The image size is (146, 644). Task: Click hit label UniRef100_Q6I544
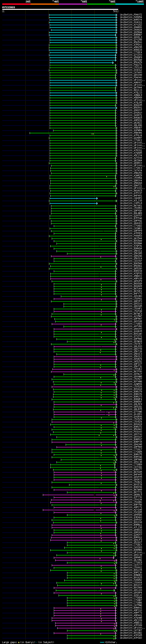point(131,238)
